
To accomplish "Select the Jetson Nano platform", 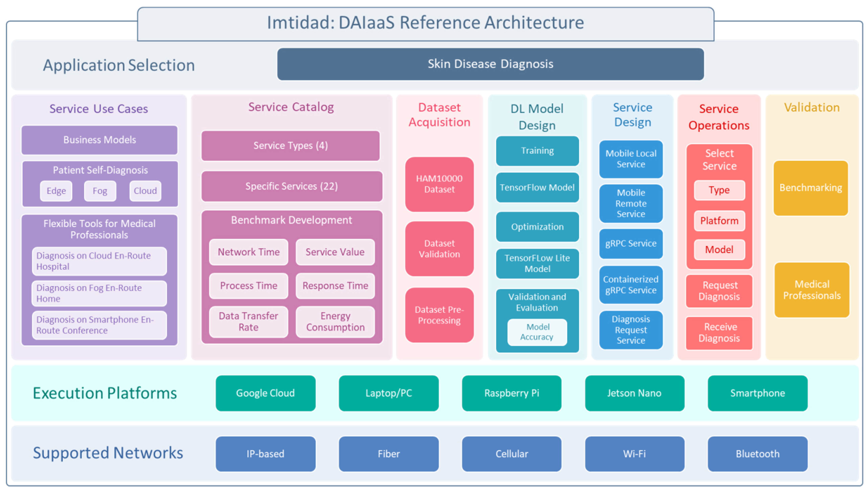I will point(634,393).
